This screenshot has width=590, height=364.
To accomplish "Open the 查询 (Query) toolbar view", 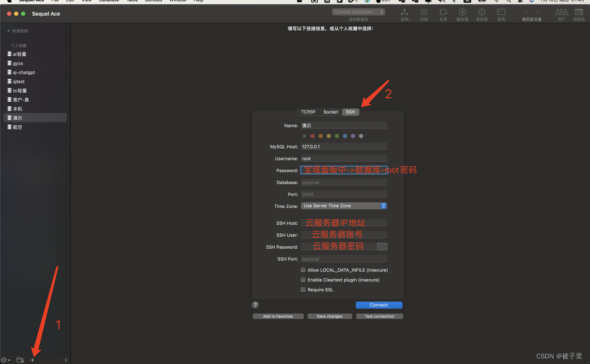I will click(501, 14).
